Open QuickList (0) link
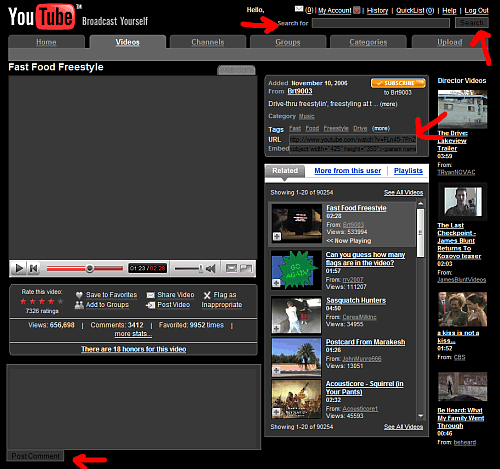 point(415,11)
